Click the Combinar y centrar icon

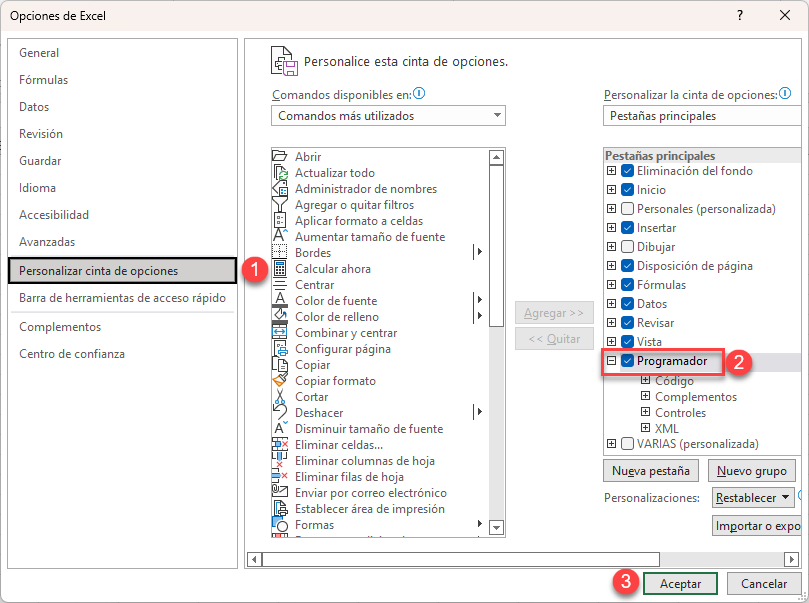(280, 332)
